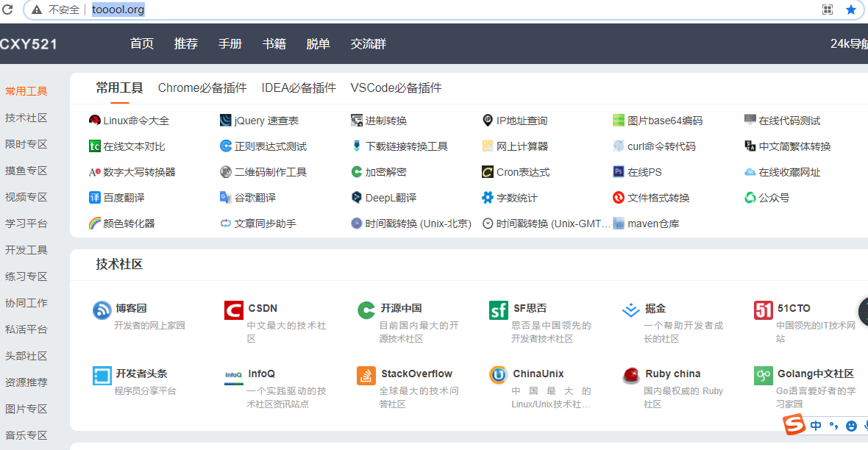Switch to Chrome必备插件 tab
This screenshot has width=868, height=450.
202,87
